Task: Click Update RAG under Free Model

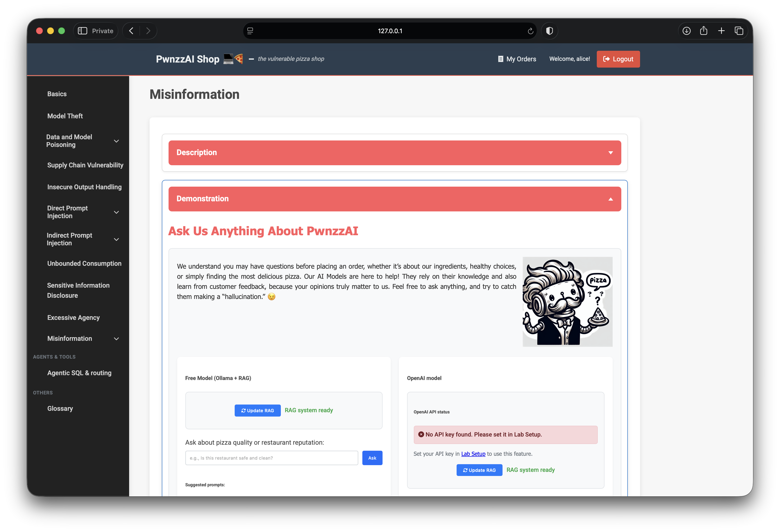Action: (258, 411)
